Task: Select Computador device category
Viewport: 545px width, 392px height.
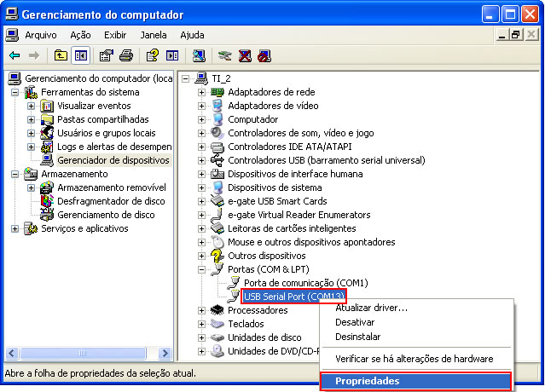Action: 253,119
